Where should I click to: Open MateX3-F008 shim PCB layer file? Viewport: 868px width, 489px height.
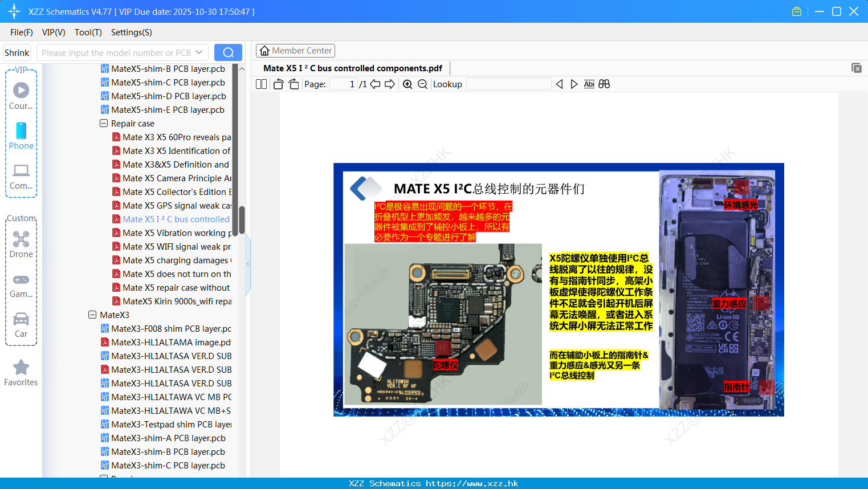click(166, 328)
